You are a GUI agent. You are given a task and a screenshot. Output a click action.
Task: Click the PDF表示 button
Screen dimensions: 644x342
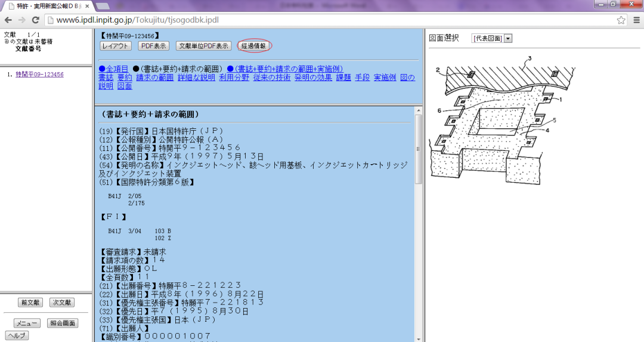153,46
